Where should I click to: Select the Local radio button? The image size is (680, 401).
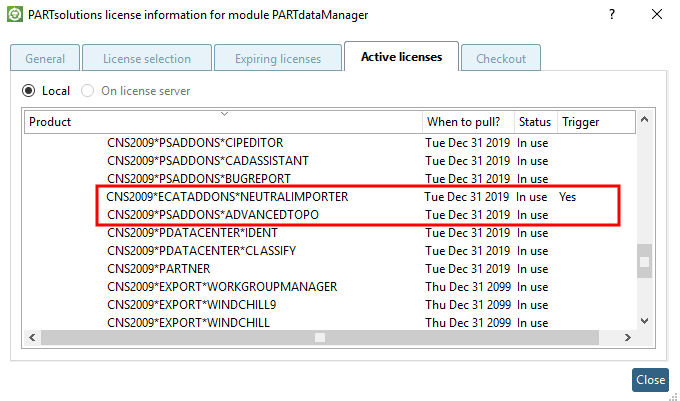[31, 91]
